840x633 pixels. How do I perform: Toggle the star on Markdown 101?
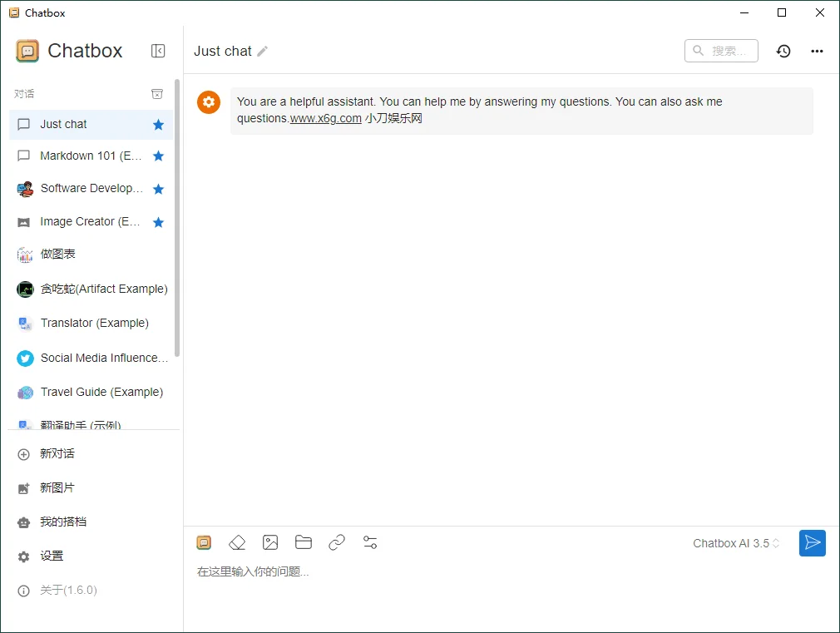(x=158, y=156)
